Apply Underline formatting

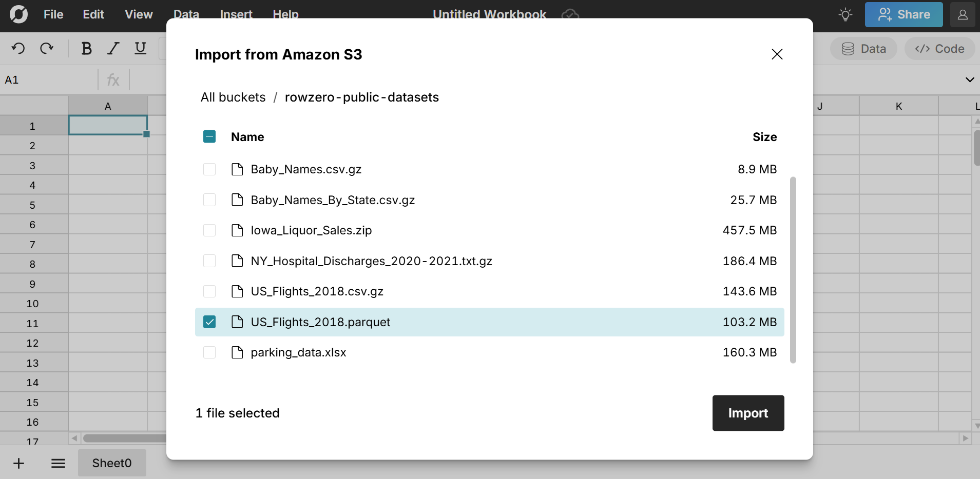pos(140,48)
